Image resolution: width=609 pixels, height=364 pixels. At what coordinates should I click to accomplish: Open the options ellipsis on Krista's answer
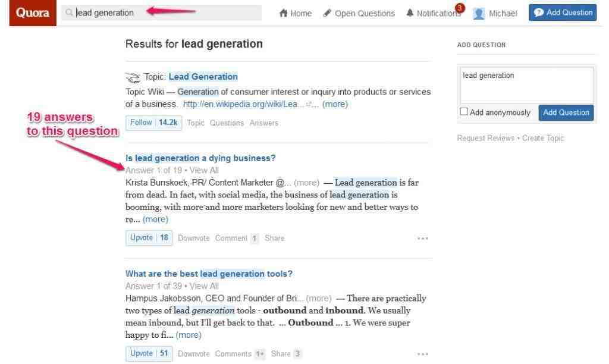click(423, 239)
